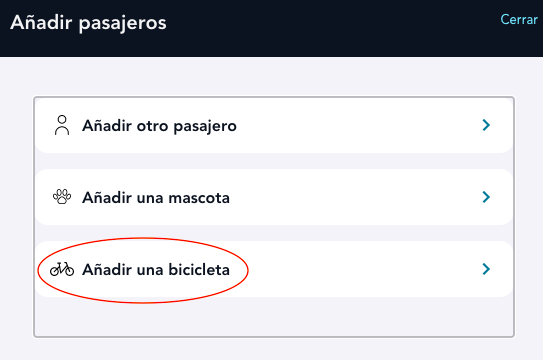Open the chevron beside Añadir una bicicleta

486,269
